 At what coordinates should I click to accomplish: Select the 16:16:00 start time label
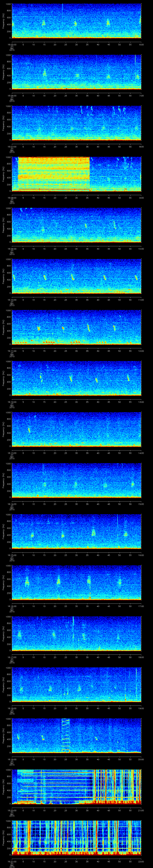click(x=12, y=606)
